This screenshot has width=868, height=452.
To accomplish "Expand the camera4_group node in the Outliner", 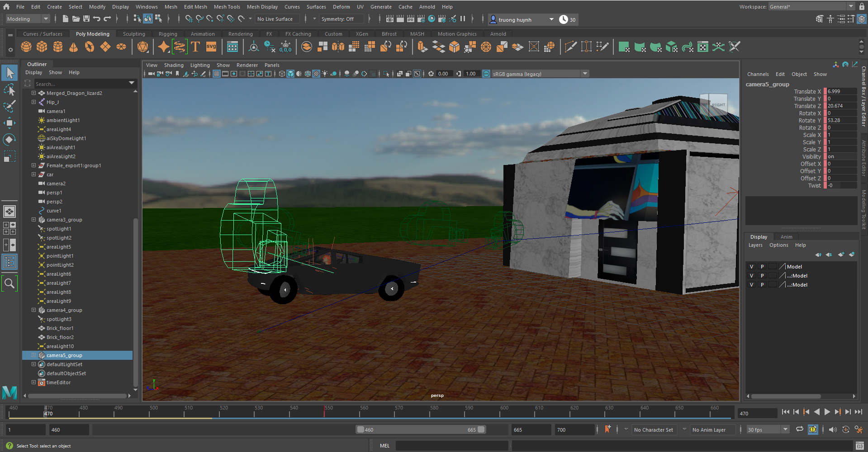I will coord(33,310).
